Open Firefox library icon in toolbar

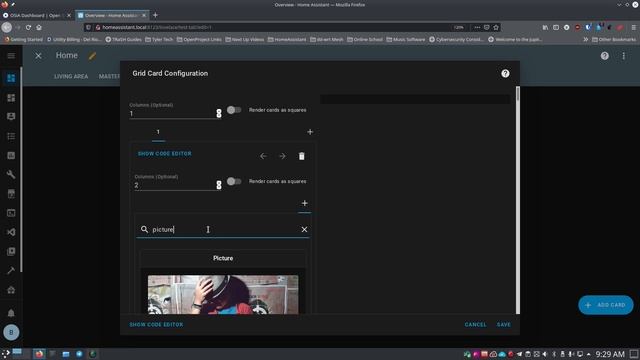[x=545, y=27]
